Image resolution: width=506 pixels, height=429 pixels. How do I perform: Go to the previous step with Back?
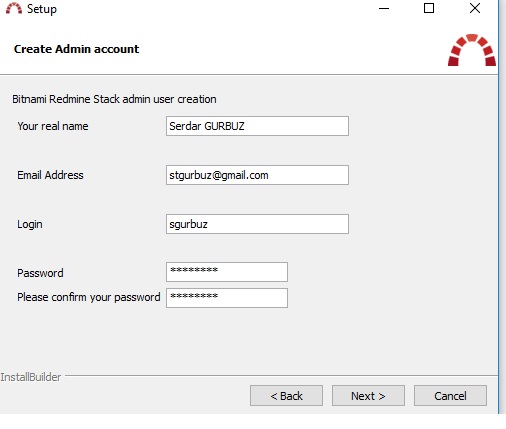[286, 396]
